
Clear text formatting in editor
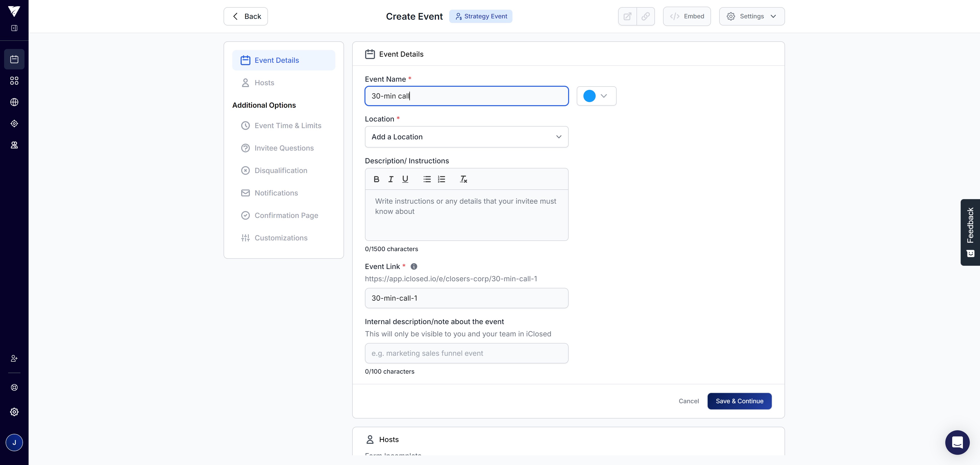463,179
